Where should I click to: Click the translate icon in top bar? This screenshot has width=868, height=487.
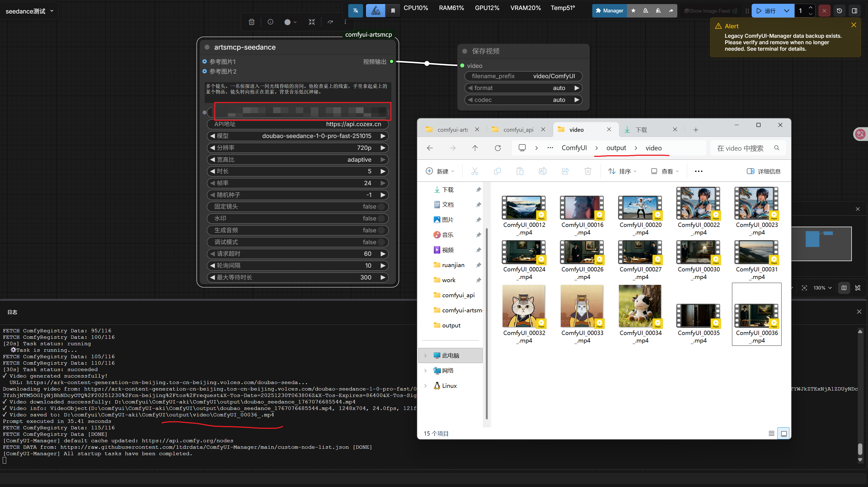pyautogui.click(x=355, y=11)
